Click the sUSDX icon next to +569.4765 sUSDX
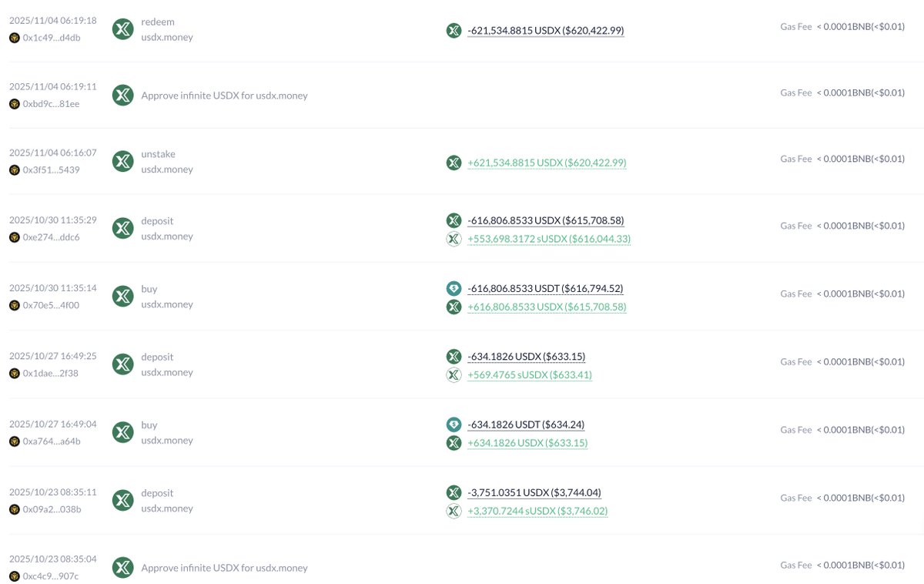 (x=454, y=375)
